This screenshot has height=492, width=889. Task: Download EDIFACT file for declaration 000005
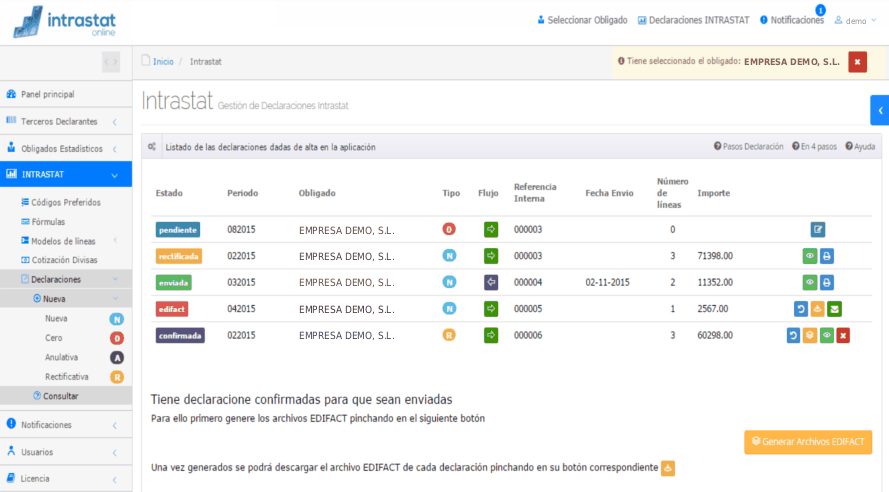(818, 309)
